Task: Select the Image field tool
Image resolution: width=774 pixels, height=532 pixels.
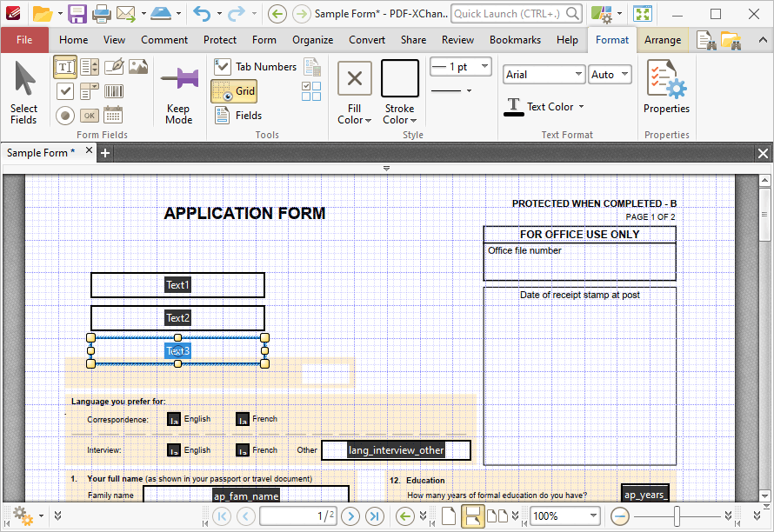Action: pos(138,67)
